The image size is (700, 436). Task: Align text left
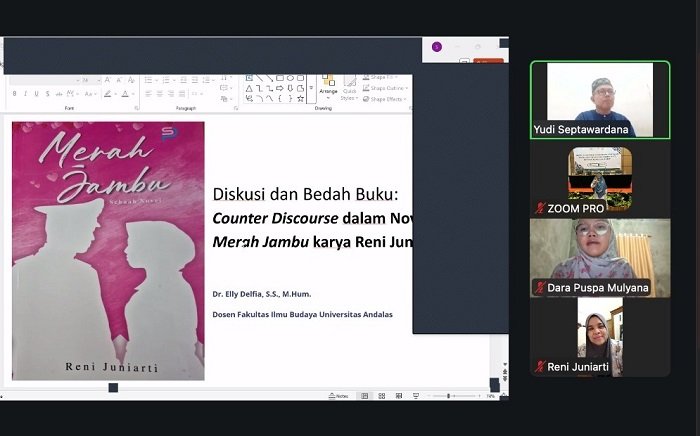coord(148,94)
